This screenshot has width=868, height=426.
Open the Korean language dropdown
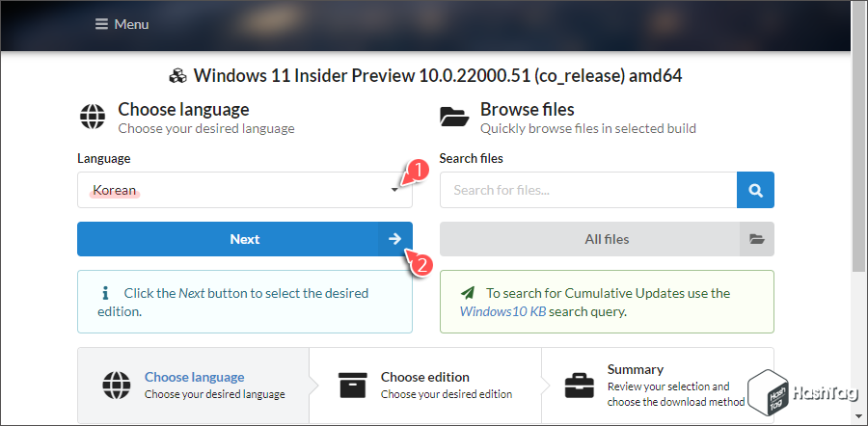(245, 190)
